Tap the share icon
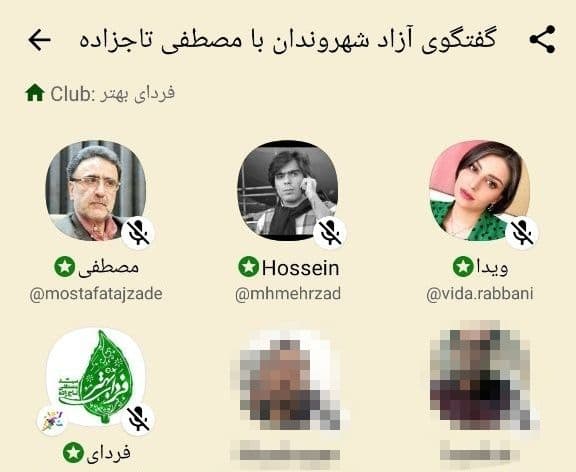This screenshot has width=576, height=472. pyautogui.click(x=542, y=39)
